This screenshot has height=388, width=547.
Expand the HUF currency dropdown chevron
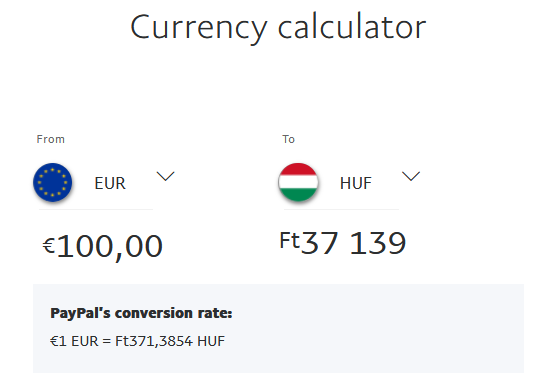tap(411, 176)
